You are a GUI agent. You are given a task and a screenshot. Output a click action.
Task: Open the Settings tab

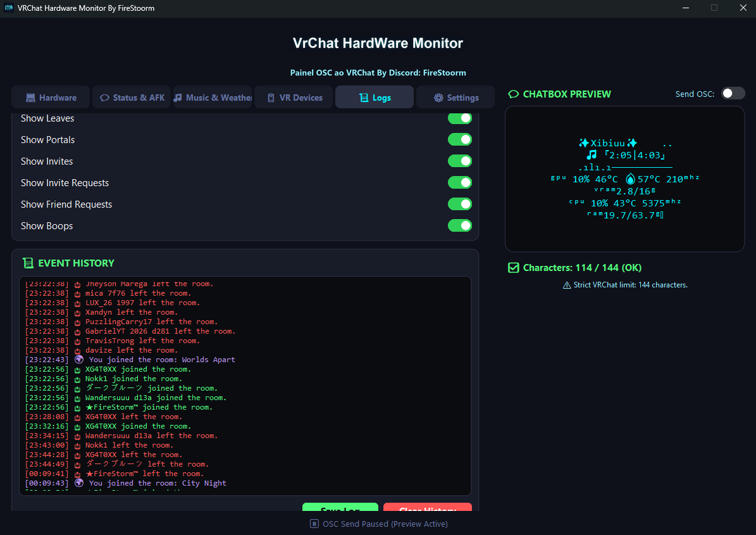click(x=455, y=98)
